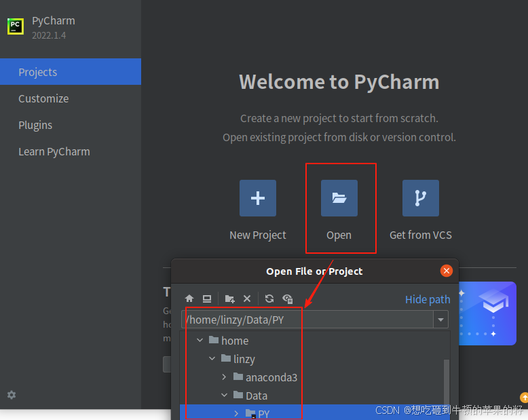
Task: Click the Open folder icon
Action: coord(339,198)
